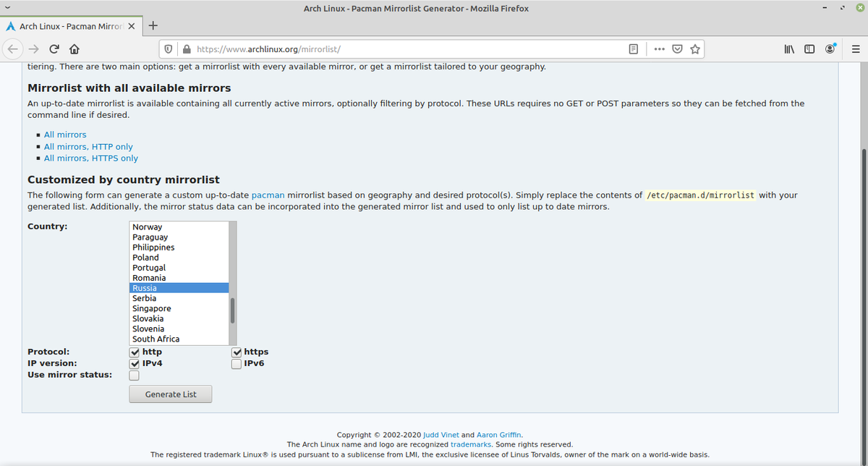This screenshot has height=466, width=868.
Task: Save page to Pocket
Action: pyautogui.click(x=677, y=50)
